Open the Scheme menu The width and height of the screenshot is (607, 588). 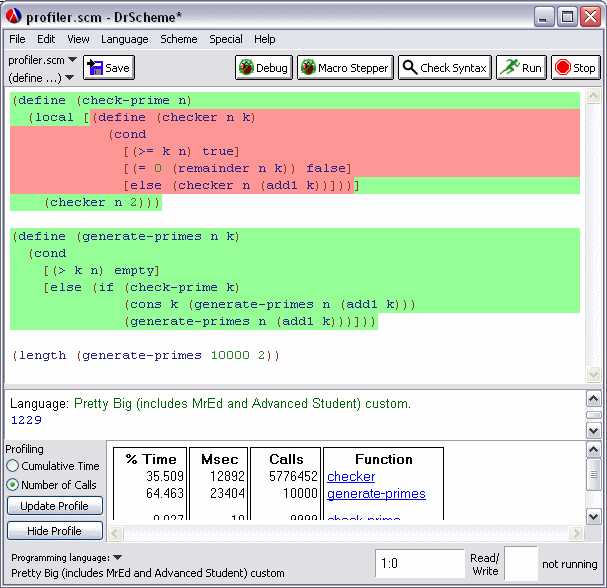[x=179, y=39]
